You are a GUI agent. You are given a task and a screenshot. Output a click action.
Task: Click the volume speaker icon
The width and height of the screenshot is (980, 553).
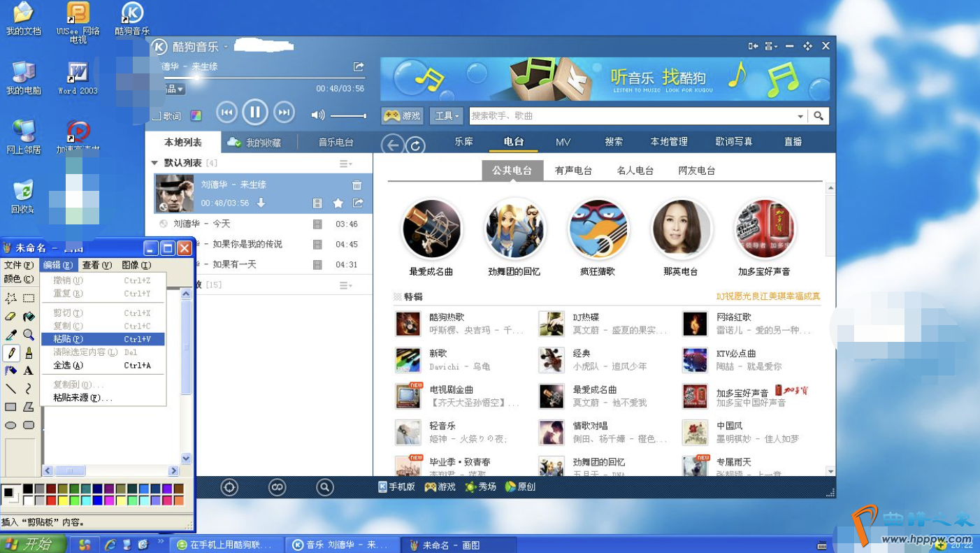[318, 115]
